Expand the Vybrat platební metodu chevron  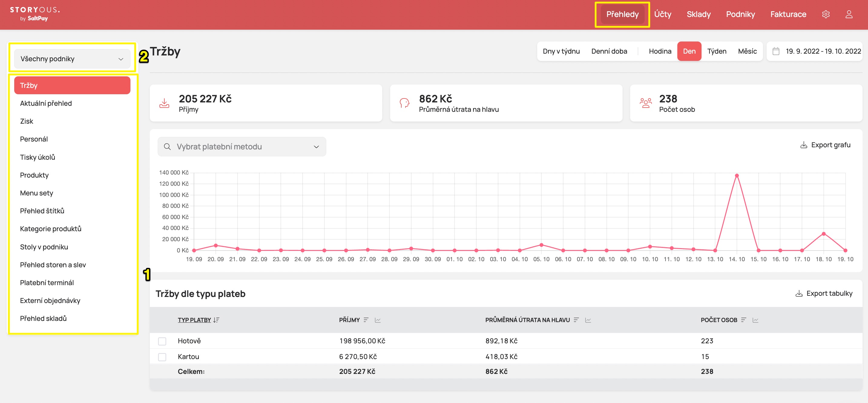[316, 147]
